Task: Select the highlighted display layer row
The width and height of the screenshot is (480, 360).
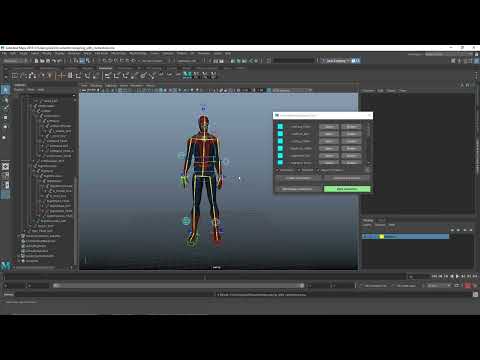Action: [x=405, y=236]
